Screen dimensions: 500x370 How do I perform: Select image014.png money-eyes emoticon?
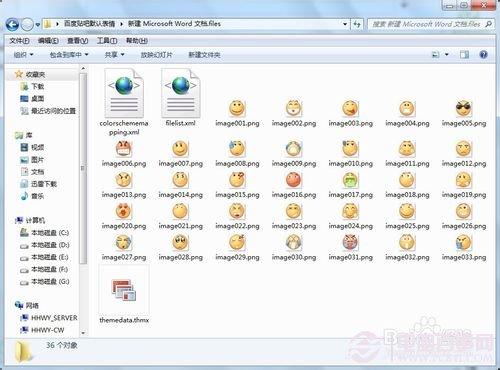click(181, 180)
